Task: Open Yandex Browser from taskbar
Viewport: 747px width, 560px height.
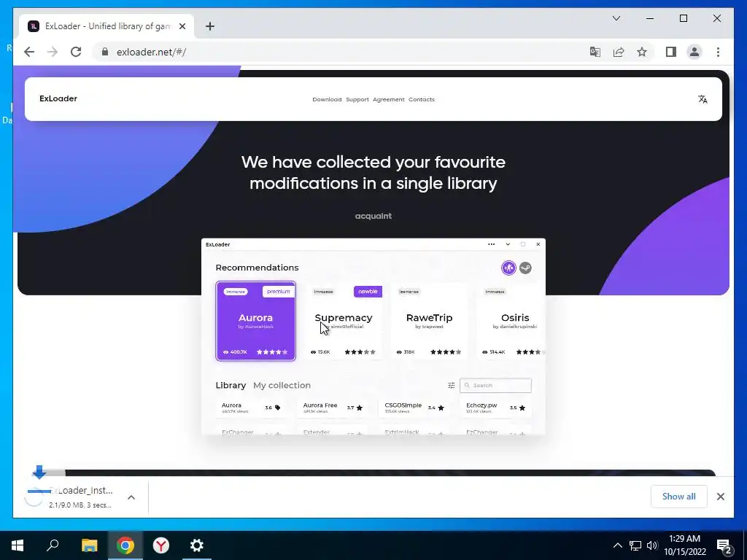Action: pyautogui.click(x=161, y=545)
